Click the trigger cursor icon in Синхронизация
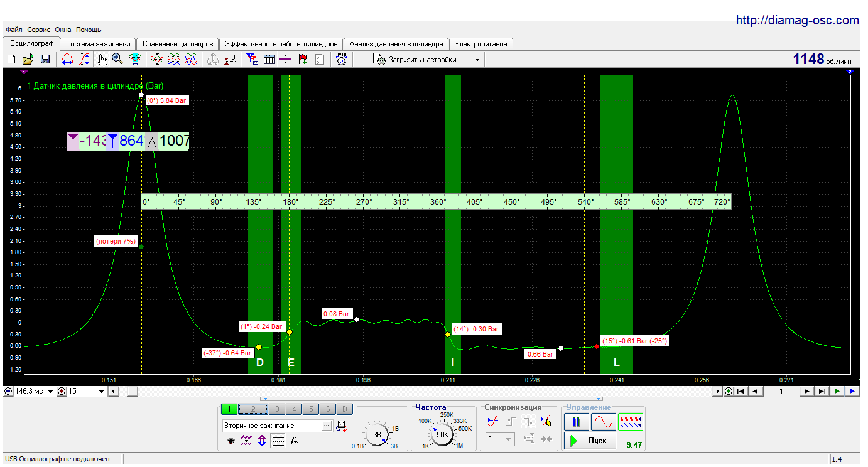This screenshot has width=868, height=467. click(546, 421)
